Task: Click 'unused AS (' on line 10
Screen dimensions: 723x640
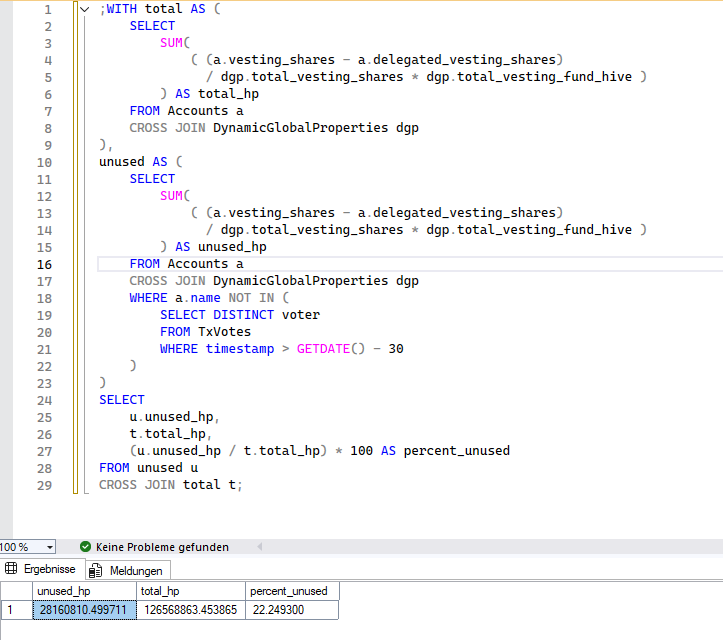Action: pyautogui.click(x=141, y=162)
